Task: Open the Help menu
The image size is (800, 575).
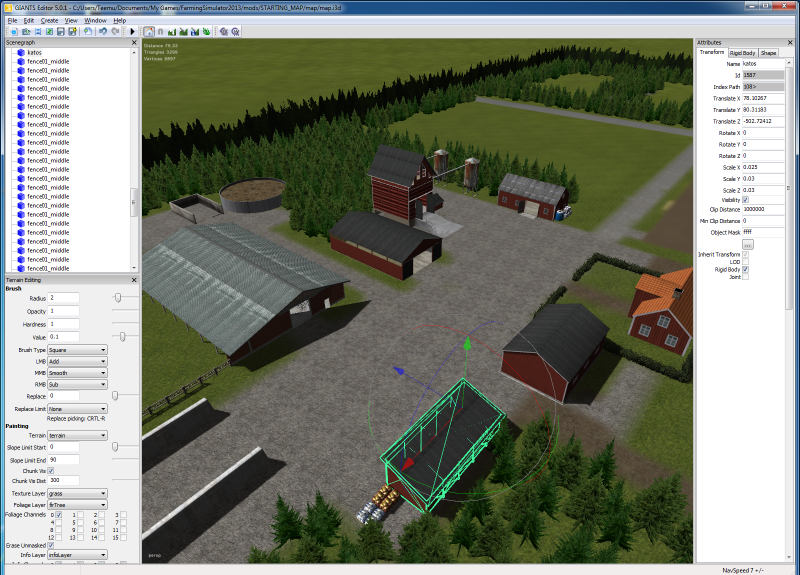Action: coord(119,20)
